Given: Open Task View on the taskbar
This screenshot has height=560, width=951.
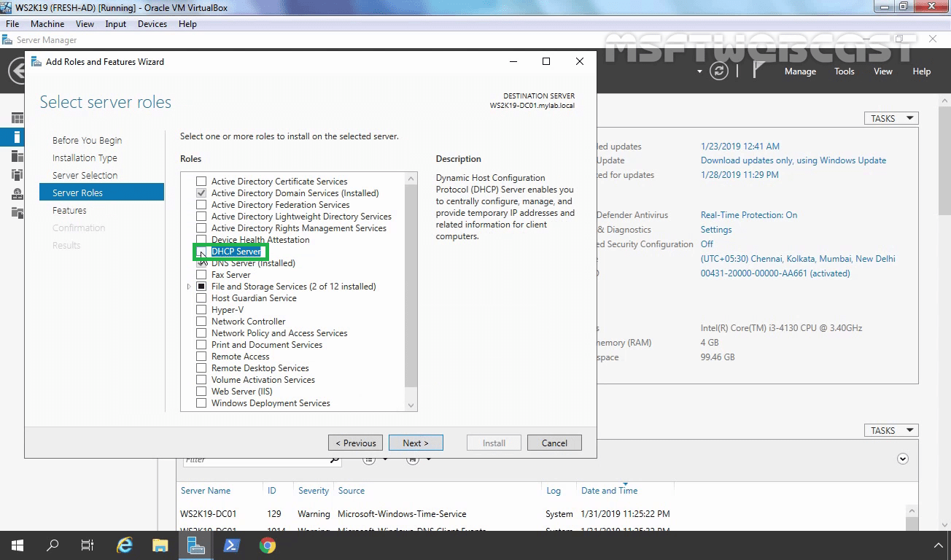Looking at the screenshot, I should (x=88, y=545).
